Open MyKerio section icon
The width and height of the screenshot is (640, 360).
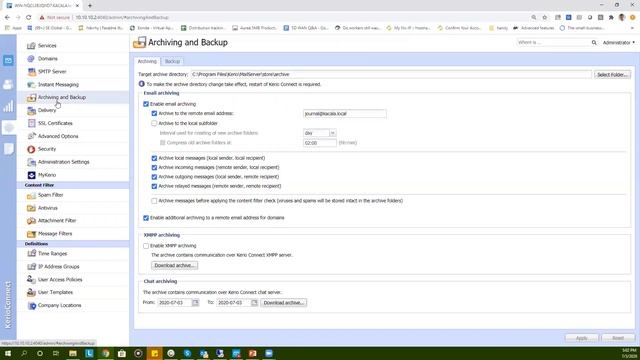pyautogui.click(x=31, y=175)
